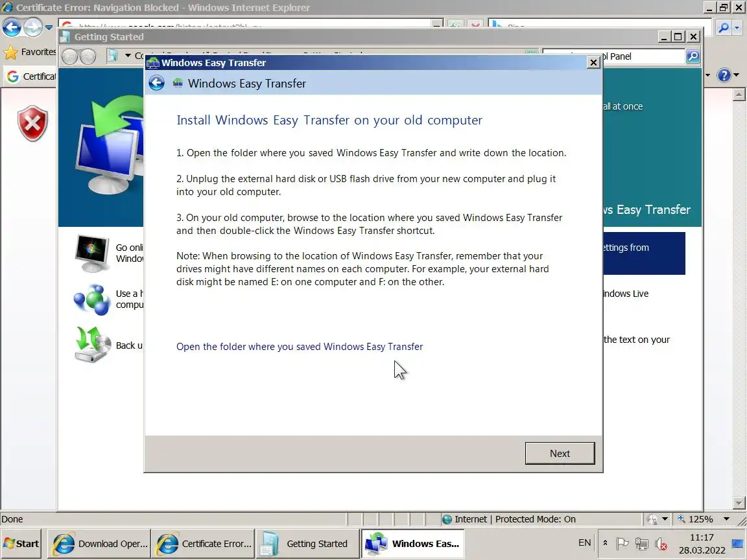Viewport: 747px width, 560px height.
Task: Switch to Download Oper... taskbar item
Action: (x=99, y=544)
